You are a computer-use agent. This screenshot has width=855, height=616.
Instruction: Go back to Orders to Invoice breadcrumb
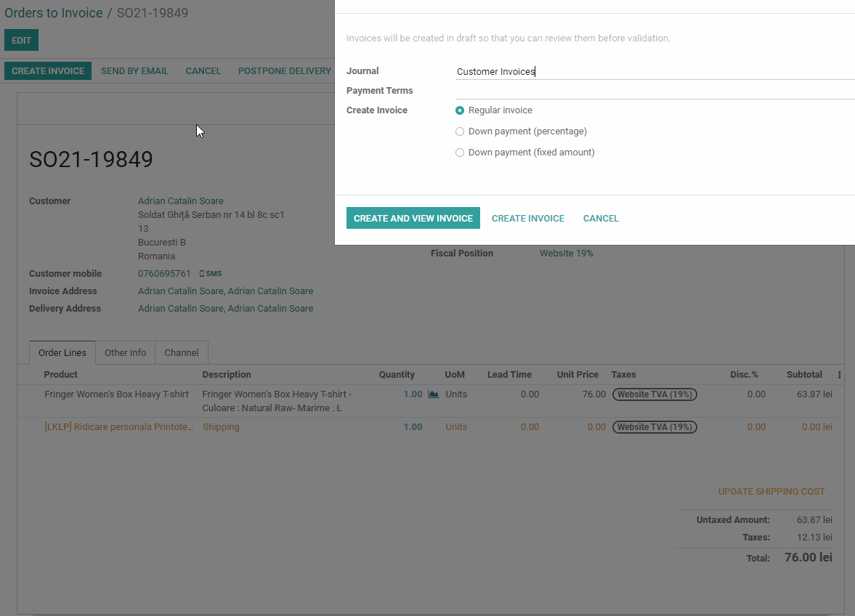point(54,13)
